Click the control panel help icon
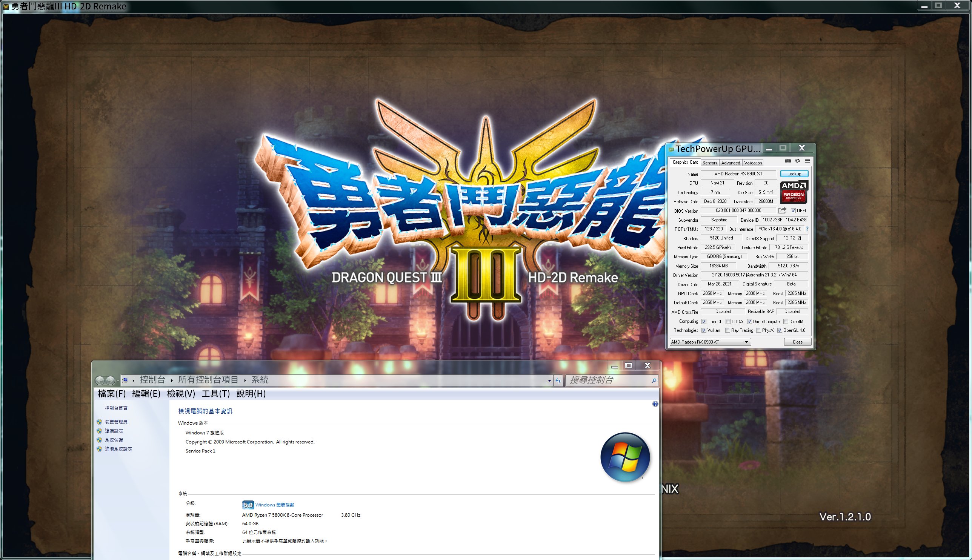Screen dimensions: 972x560 coord(655,404)
